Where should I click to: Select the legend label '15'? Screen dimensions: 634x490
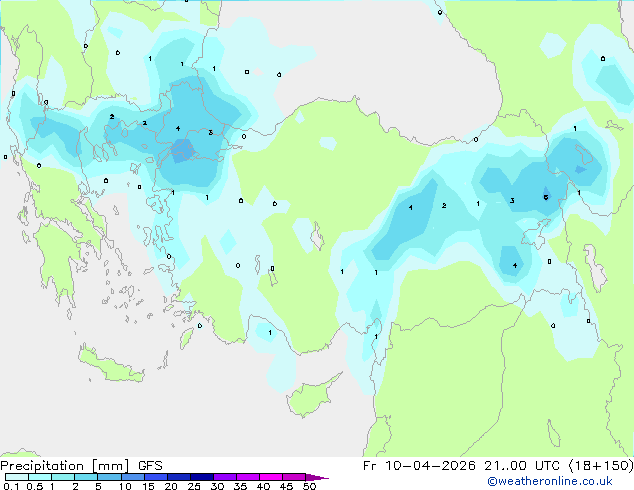pyautogui.click(x=148, y=486)
